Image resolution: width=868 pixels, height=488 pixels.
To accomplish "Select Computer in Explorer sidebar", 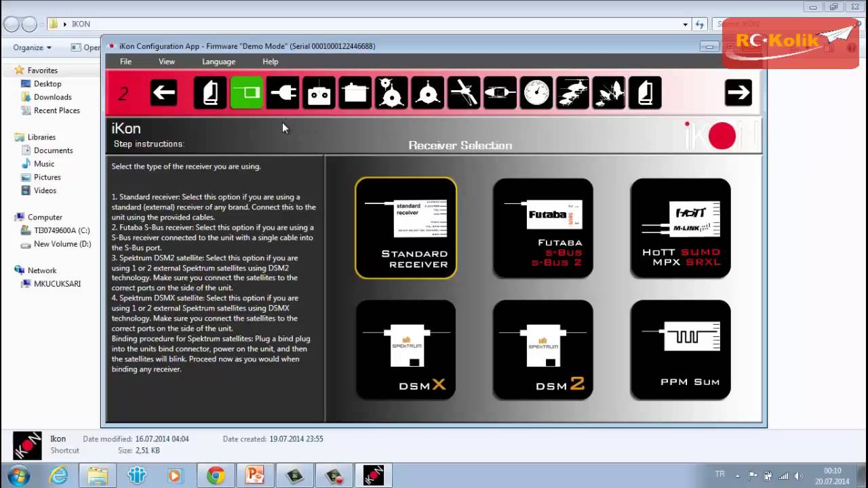I will [x=45, y=218].
